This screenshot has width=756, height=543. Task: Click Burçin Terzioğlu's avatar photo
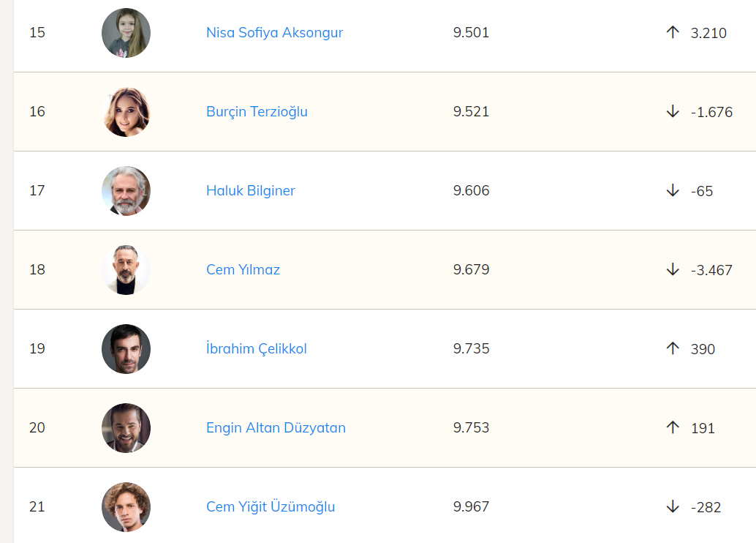point(126,112)
